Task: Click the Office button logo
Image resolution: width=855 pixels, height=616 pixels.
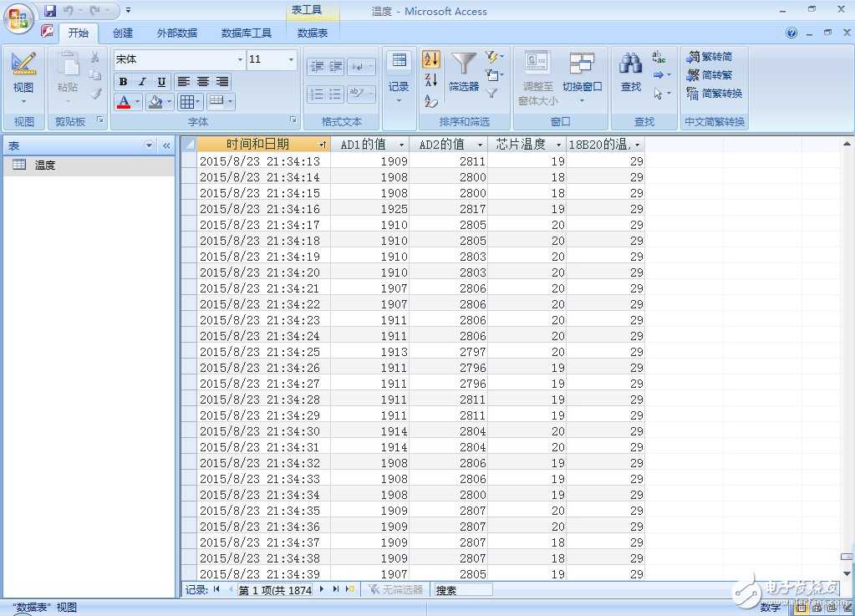Action: tap(18, 18)
